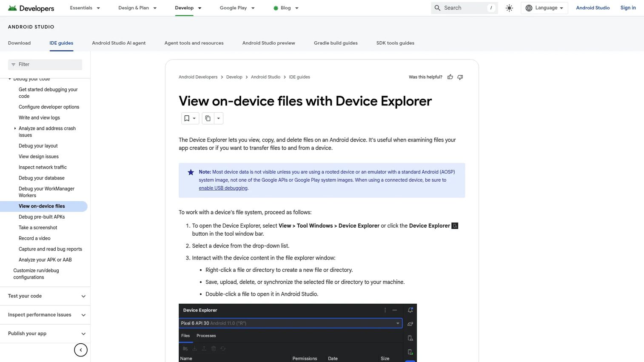
Task: Select the Android Studio preview tab
Action: pyautogui.click(x=269, y=43)
